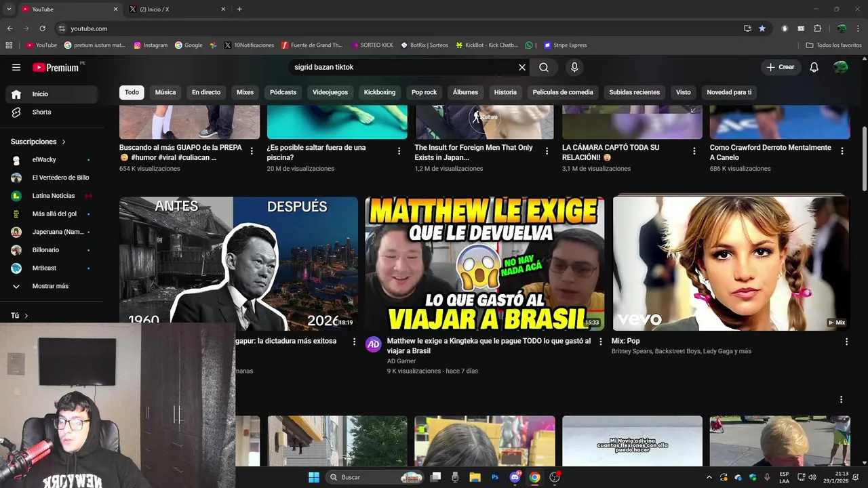The height and width of the screenshot is (488, 868).
Task: Select Películas de comedia chip
Action: click(563, 92)
